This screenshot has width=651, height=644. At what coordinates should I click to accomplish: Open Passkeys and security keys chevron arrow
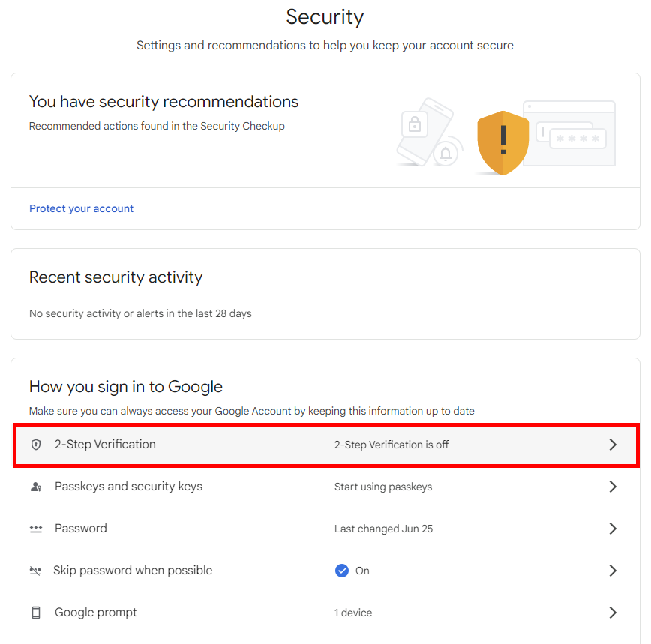click(613, 487)
